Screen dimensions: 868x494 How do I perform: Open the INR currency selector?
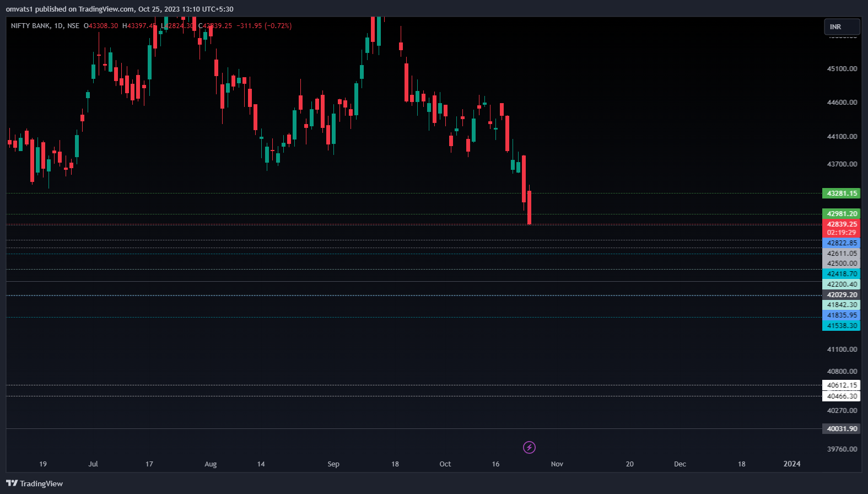tap(842, 26)
